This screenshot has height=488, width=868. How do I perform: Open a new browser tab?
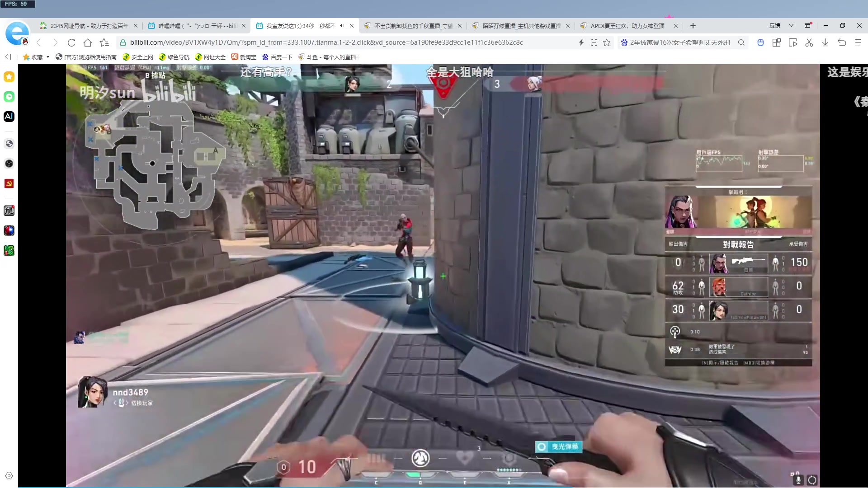point(693,26)
